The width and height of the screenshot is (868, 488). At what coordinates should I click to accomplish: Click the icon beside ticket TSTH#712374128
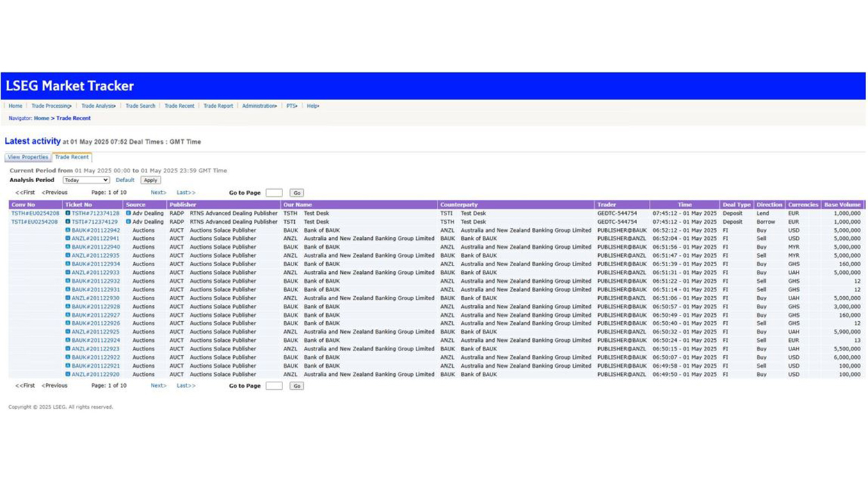coord(67,213)
